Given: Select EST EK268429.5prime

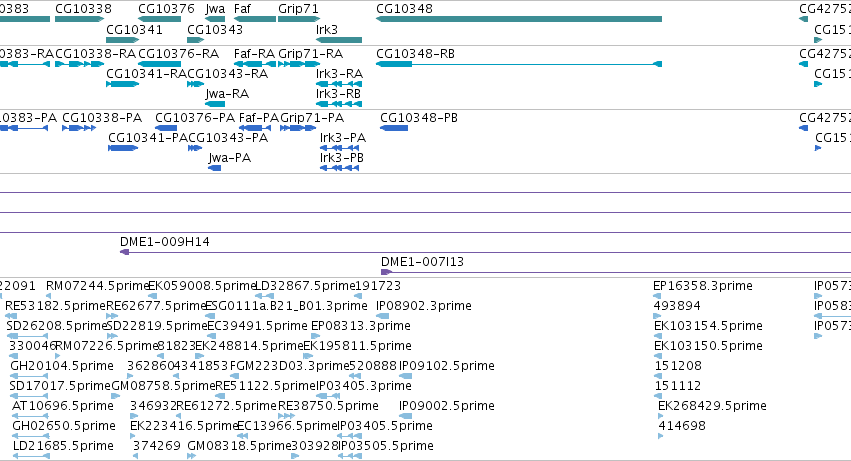Looking at the screenshot, I should 712,406.
